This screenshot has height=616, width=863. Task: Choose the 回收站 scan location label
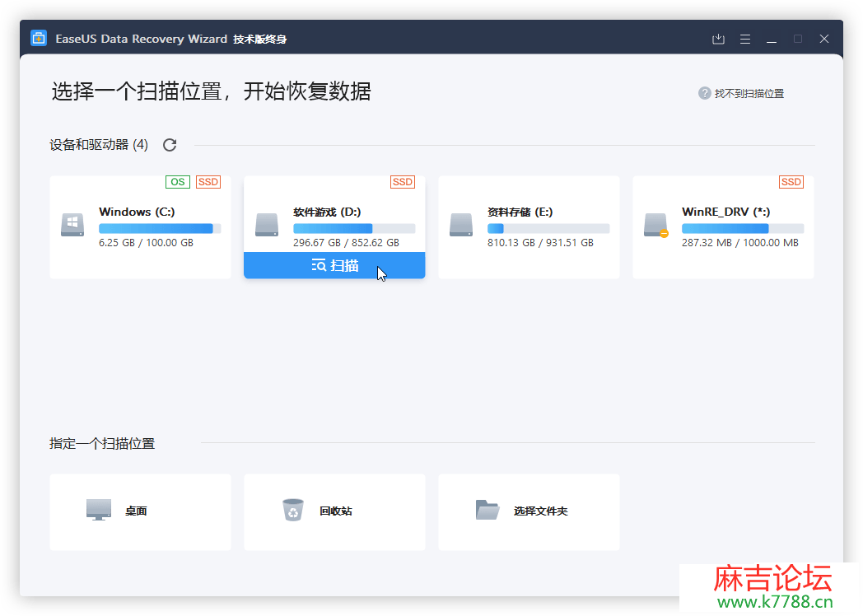click(336, 511)
